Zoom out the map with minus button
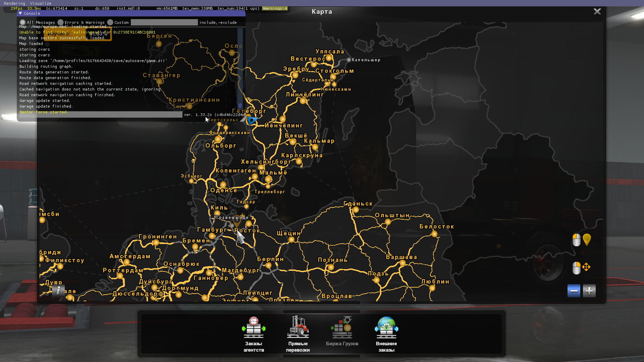644x362 pixels. 574,291
